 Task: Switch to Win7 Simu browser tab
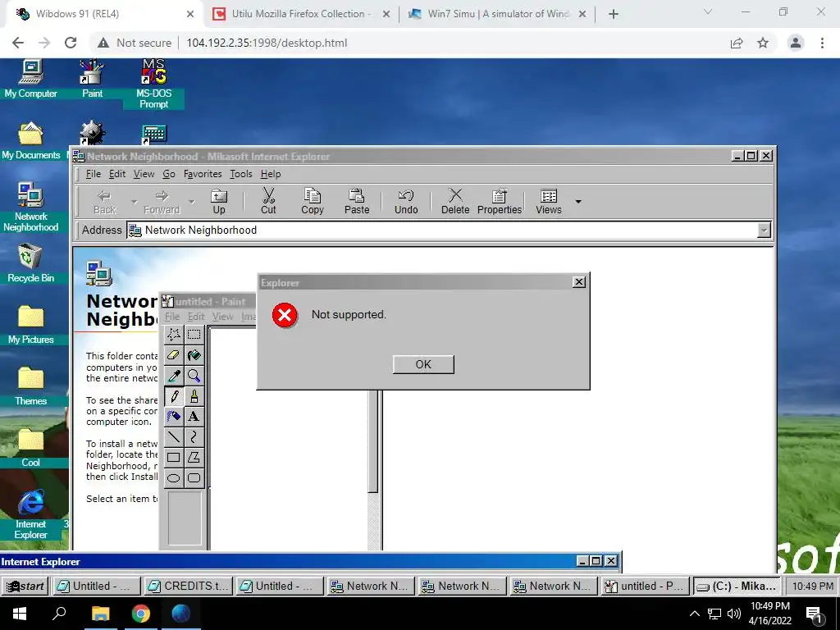[x=497, y=14]
